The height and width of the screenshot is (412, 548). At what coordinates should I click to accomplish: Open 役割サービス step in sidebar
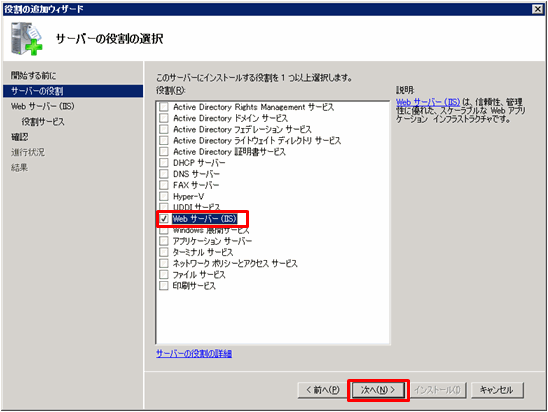pos(43,122)
